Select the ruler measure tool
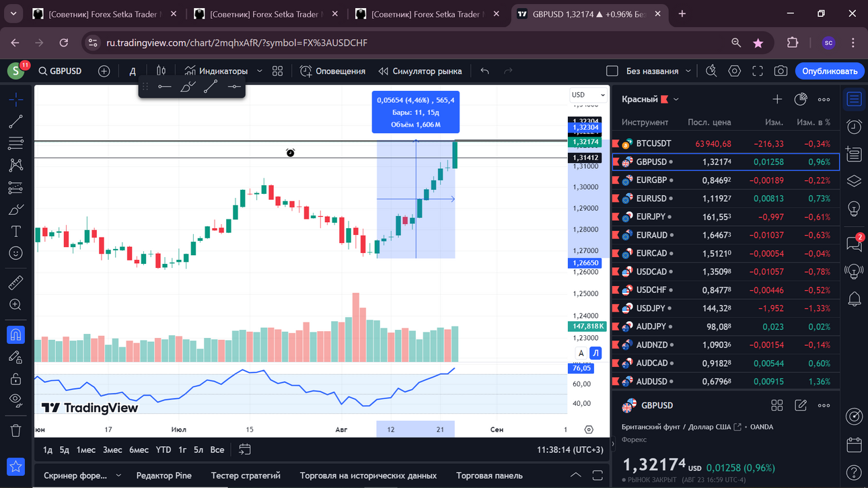Screen dimensions: 868x488 pyautogui.click(x=16, y=283)
